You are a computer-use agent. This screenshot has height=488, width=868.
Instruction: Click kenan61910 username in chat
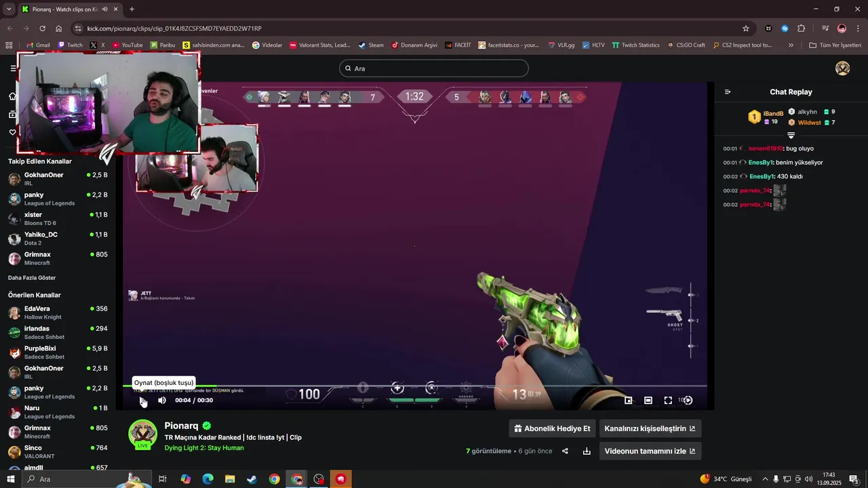click(766, 148)
